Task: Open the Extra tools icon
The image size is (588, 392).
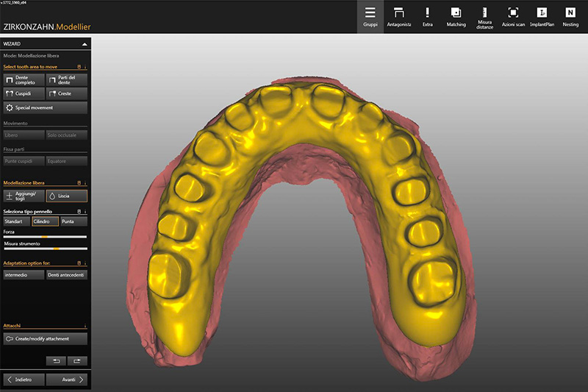Action: coord(428,16)
